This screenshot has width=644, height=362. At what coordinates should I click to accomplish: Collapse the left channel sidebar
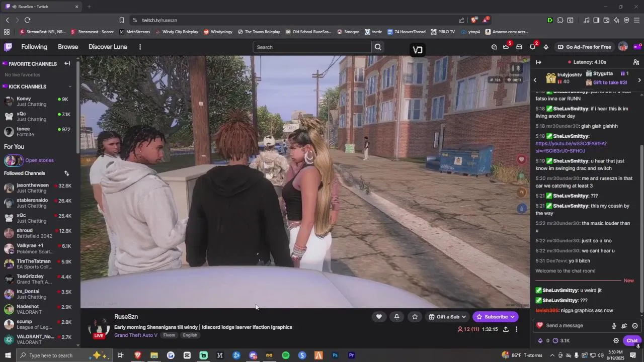pyautogui.click(x=67, y=63)
